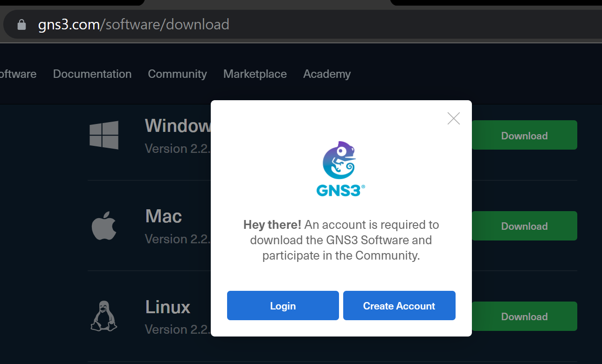The image size is (602, 364).
Task: Click the Linux heading text
Action: [x=168, y=307]
